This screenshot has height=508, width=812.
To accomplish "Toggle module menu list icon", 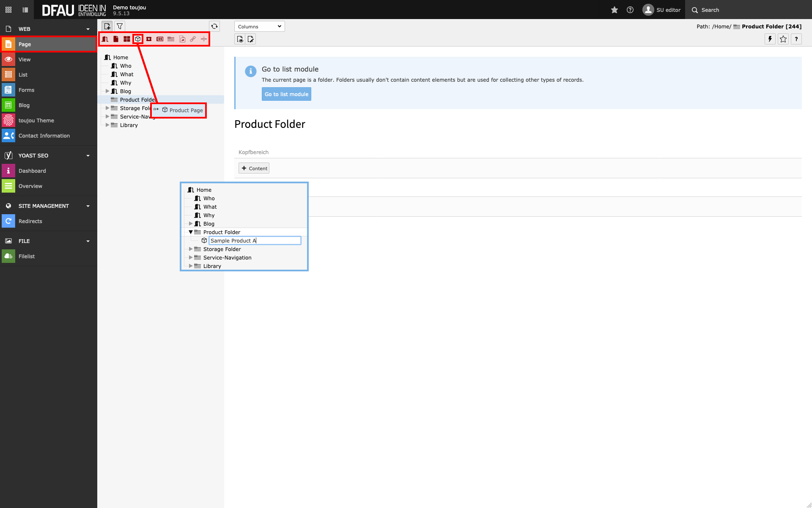I will click(25, 10).
